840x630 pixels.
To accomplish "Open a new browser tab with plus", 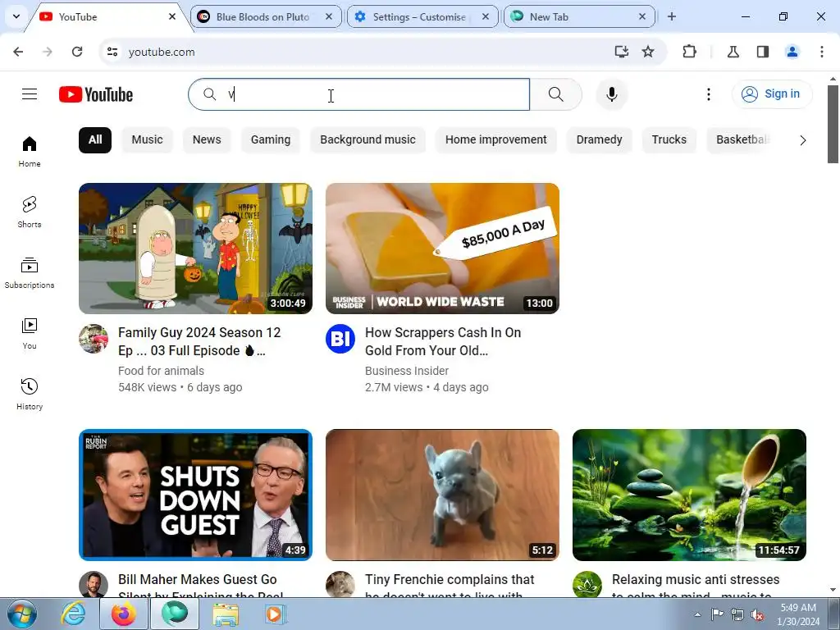I will pyautogui.click(x=672, y=16).
